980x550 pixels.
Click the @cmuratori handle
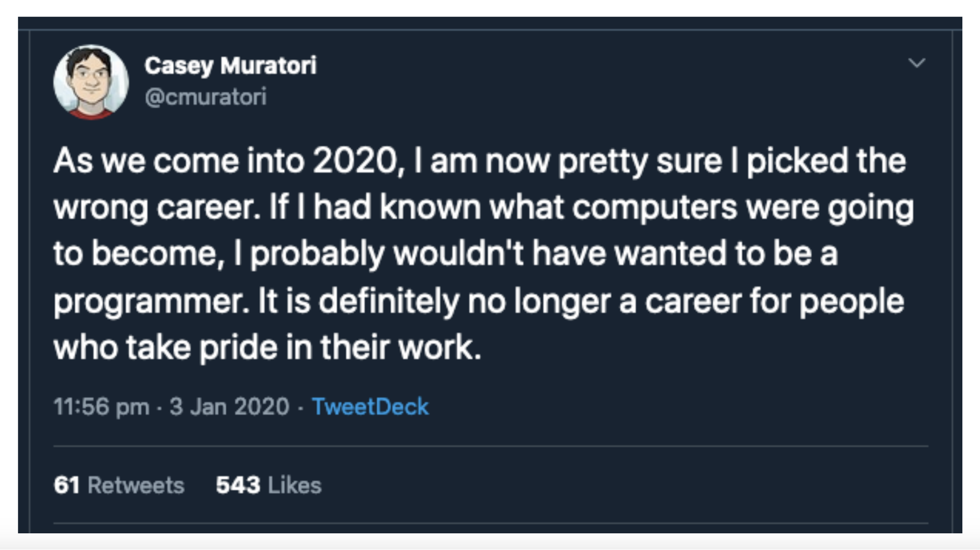pyautogui.click(x=205, y=97)
